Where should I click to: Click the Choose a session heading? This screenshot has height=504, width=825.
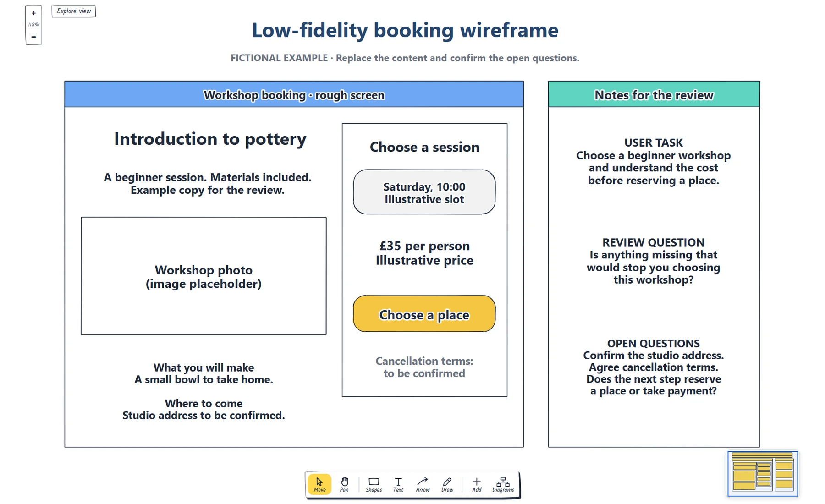point(424,147)
